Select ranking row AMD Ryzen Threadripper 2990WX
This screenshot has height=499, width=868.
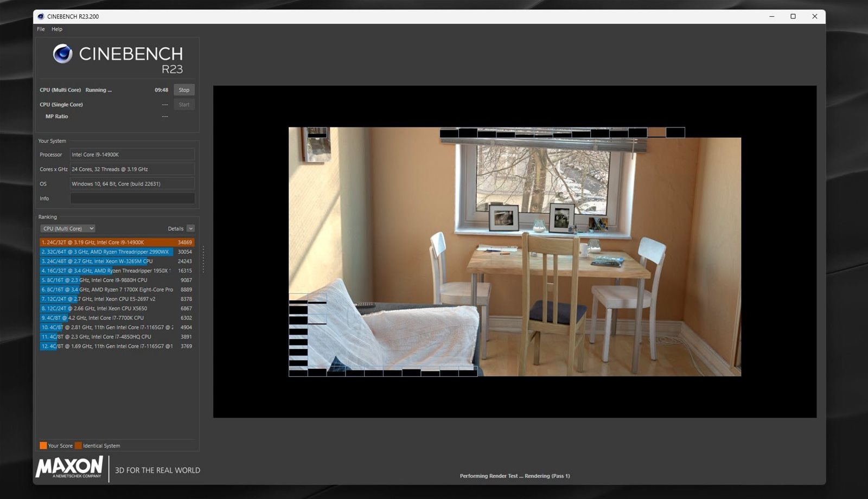[117, 252]
